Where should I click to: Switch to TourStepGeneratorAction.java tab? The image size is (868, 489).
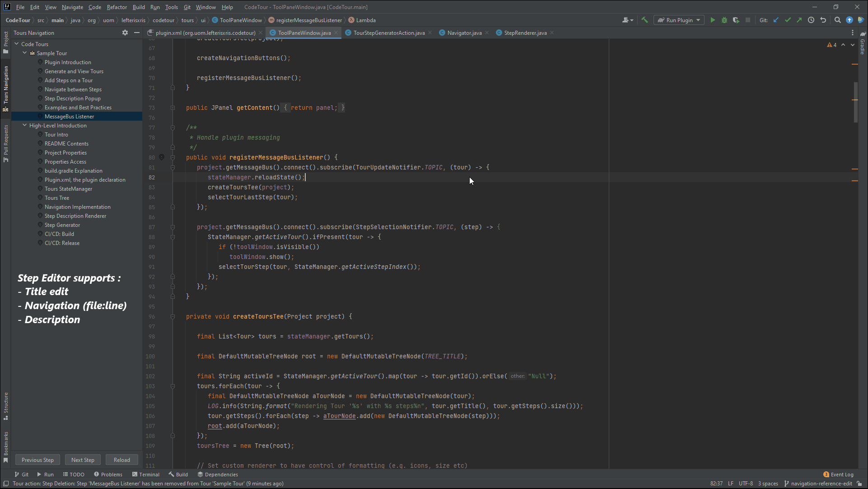coord(389,33)
